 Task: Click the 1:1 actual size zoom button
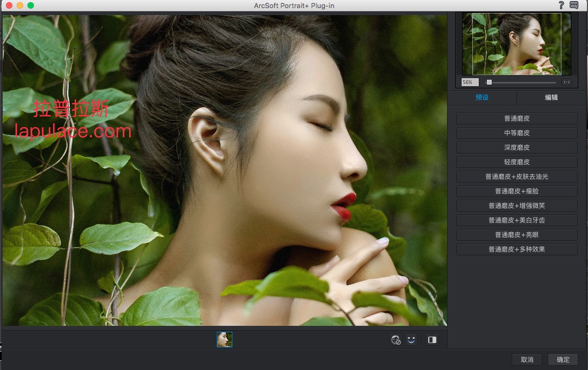(x=566, y=82)
